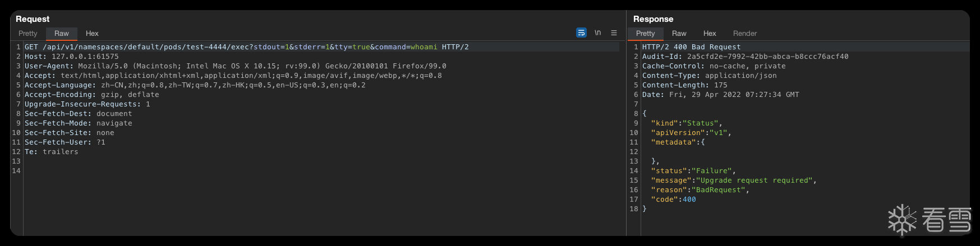This screenshot has height=246, width=980.
Task: Open the Request editor hamburger menu
Action: click(x=614, y=33)
